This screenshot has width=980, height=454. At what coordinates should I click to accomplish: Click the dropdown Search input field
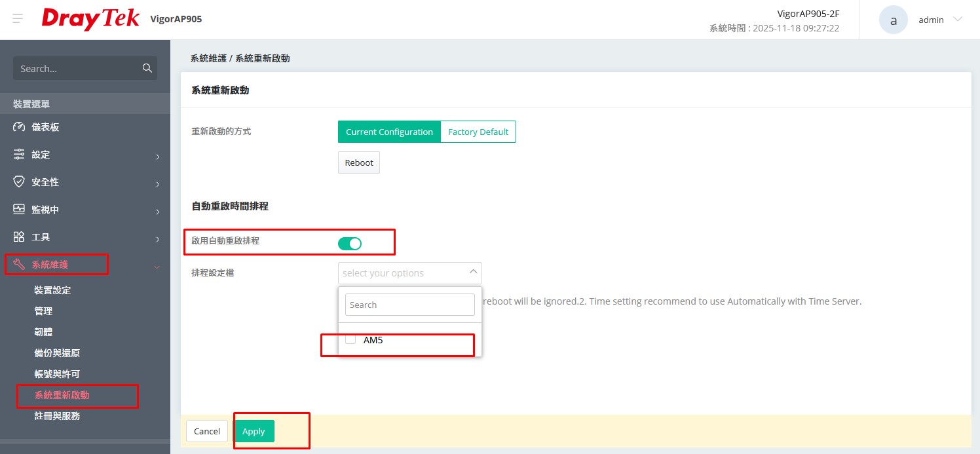[x=410, y=305]
